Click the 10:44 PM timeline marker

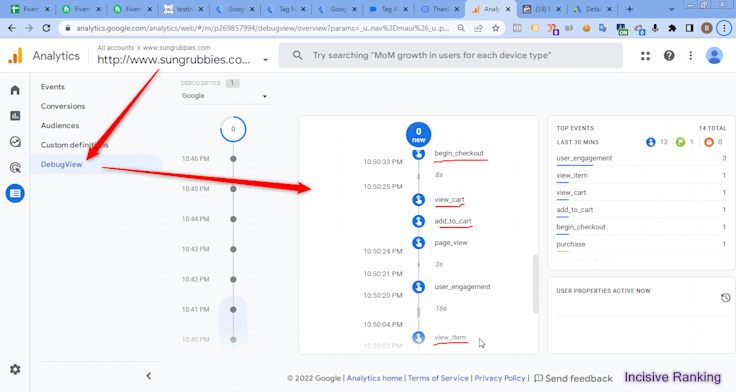click(x=233, y=219)
